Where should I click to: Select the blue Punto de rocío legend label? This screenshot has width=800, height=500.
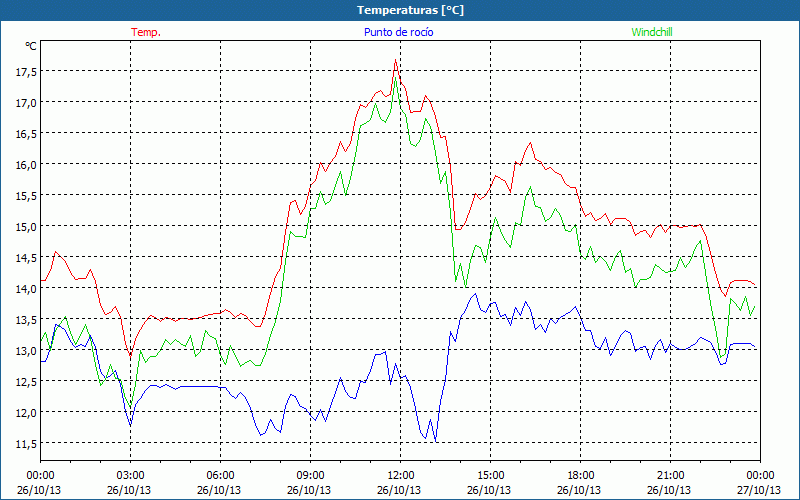coord(398,32)
